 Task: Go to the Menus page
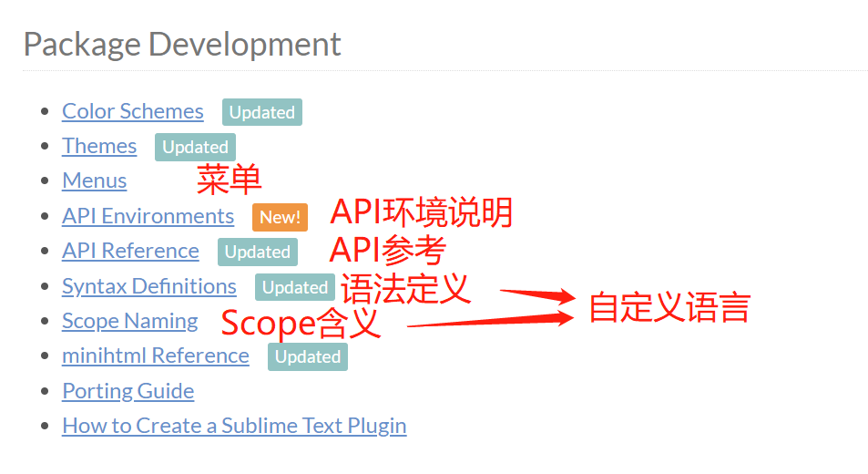[94, 181]
